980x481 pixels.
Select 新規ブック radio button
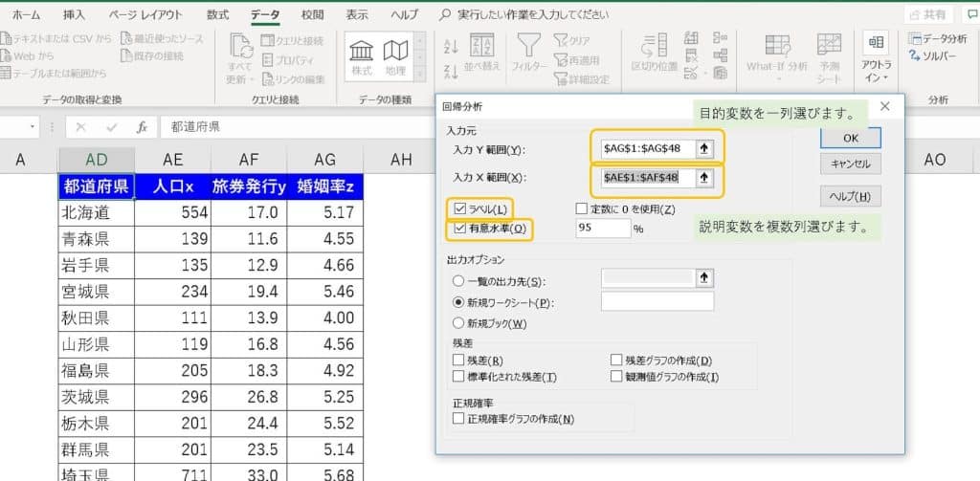[x=458, y=323]
